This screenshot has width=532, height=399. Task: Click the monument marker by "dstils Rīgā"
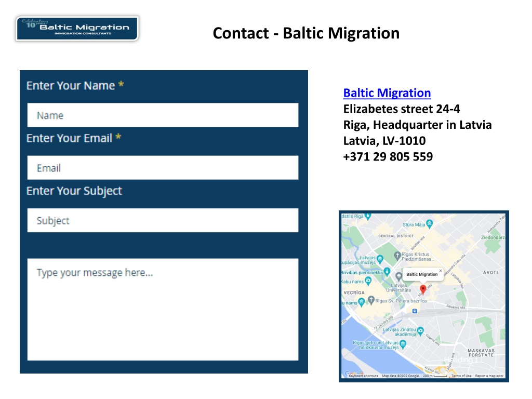pyautogui.click(x=368, y=217)
